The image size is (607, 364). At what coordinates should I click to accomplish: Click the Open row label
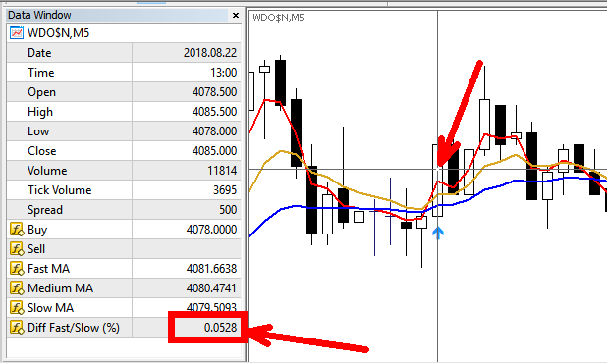point(42,92)
